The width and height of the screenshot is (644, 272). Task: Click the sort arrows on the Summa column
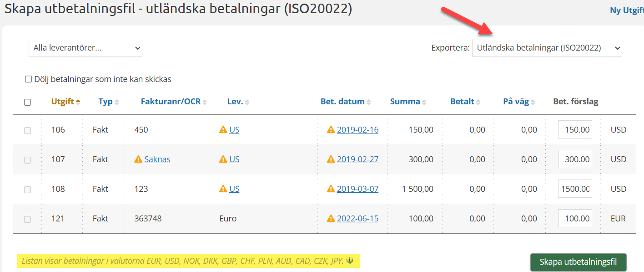[424, 102]
